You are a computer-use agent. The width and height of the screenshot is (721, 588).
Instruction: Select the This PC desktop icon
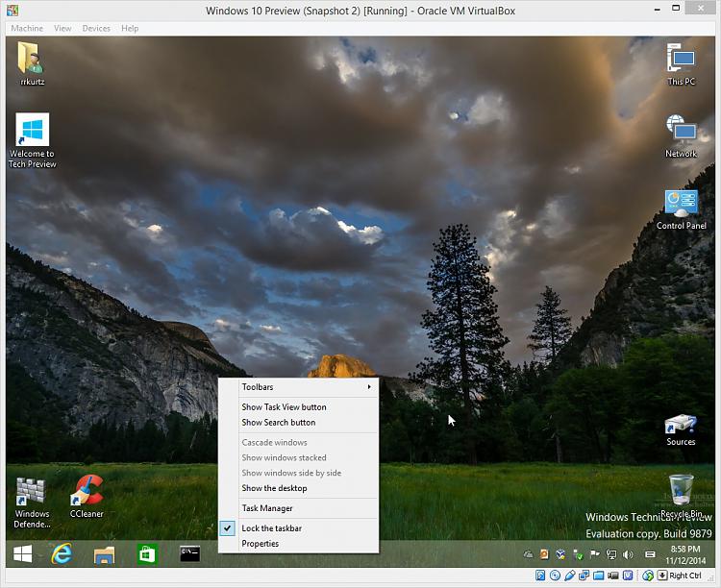pyautogui.click(x=681, y=64)
